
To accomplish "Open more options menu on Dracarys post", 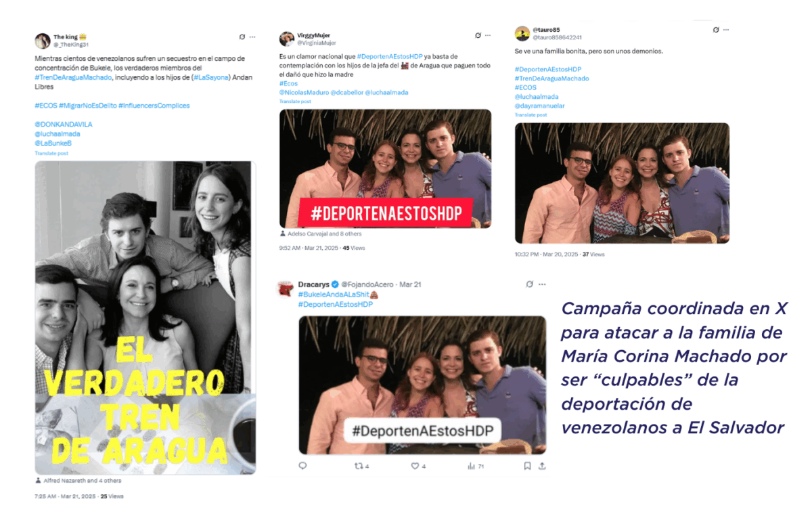I will (x=542, y=284).
